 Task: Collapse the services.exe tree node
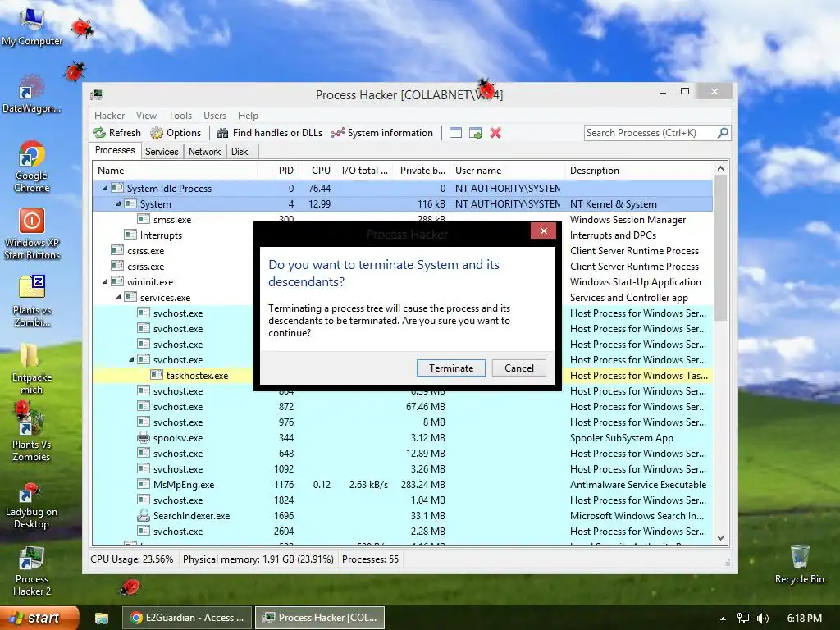point(118,297)
